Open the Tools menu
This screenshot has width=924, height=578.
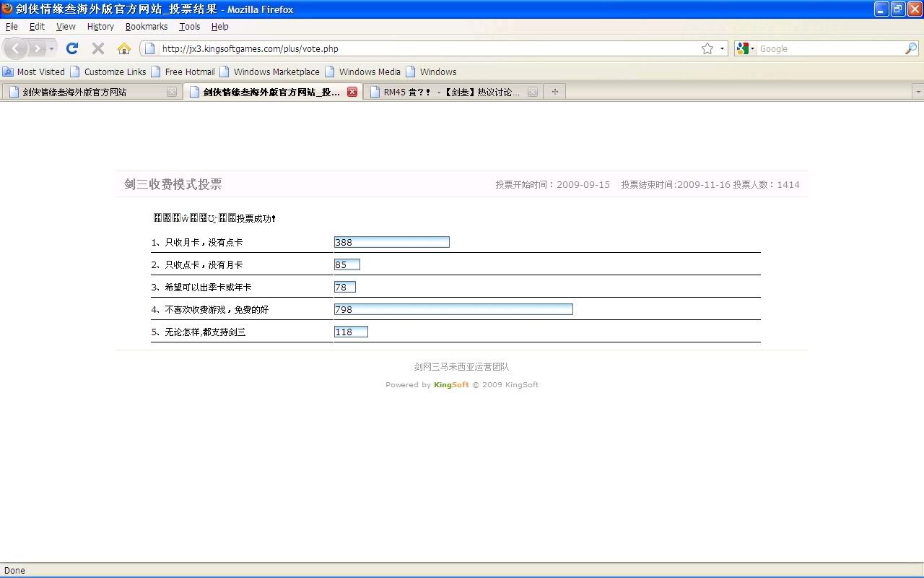point(189,26)
